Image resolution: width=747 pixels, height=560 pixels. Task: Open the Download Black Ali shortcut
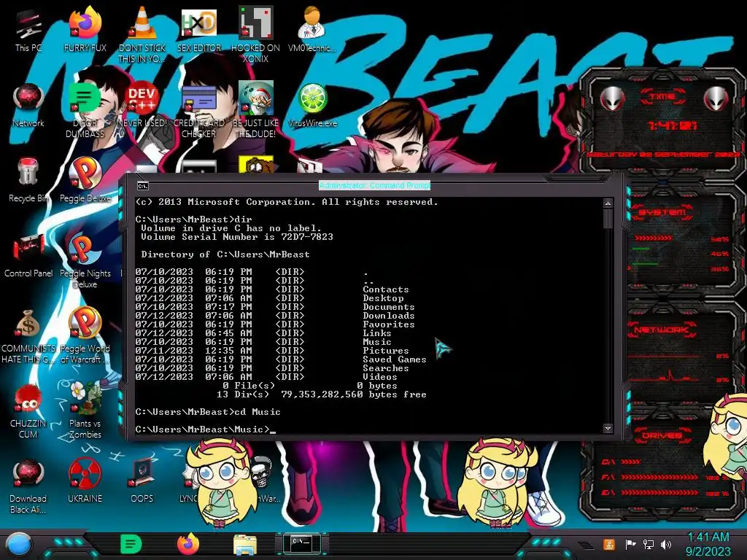pos(28,486)
